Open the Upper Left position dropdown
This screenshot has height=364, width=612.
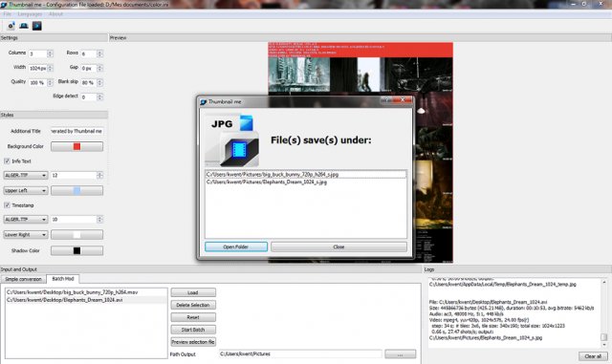26,190
